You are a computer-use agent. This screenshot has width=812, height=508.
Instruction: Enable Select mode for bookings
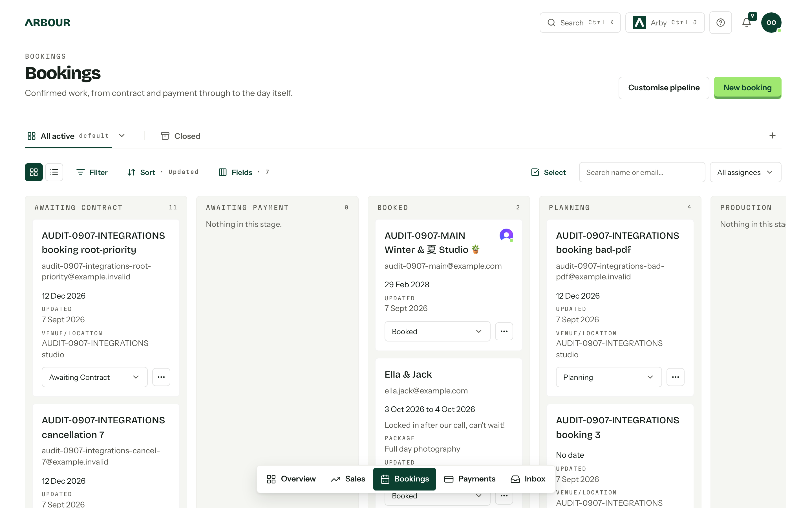pyautogui.click(x=549, y=172)
